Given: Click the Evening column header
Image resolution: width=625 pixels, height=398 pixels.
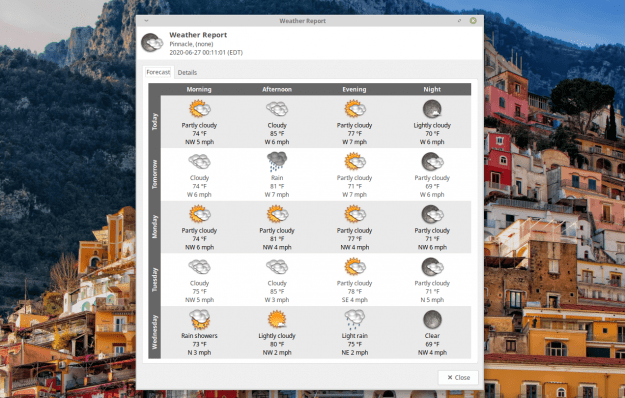Looking at the screenshot, I should pyautogui.click(x=354, y=89).
